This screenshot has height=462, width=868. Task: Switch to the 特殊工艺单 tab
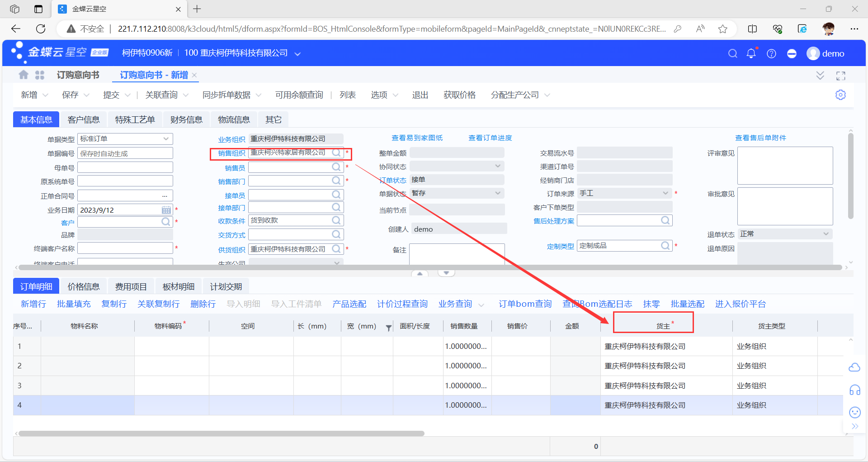[135, 119]
